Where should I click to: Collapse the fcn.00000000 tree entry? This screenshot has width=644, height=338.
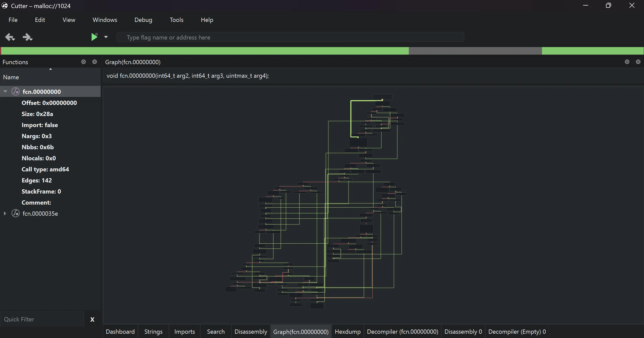(5, 92)
